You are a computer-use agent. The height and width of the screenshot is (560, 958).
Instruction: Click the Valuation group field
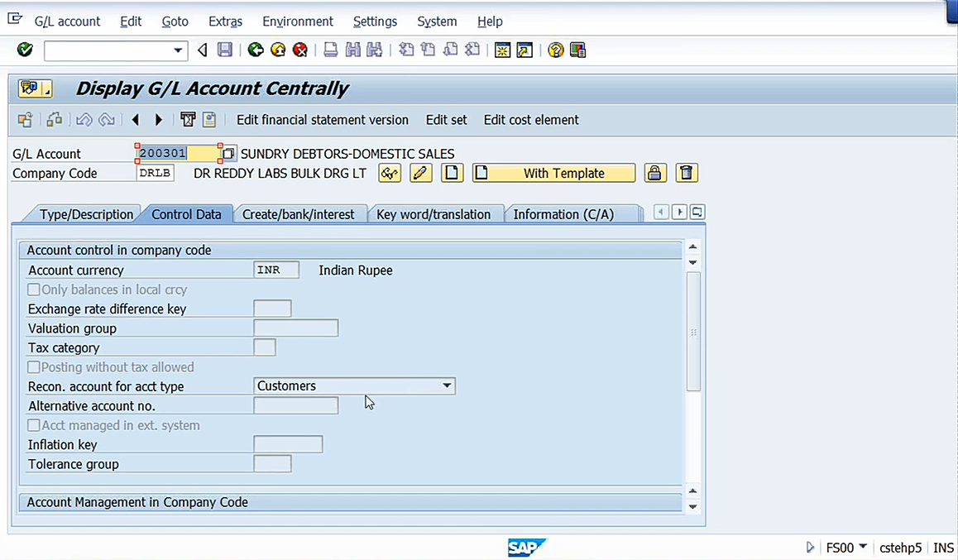pyautogui.click(x=295, y=328)
